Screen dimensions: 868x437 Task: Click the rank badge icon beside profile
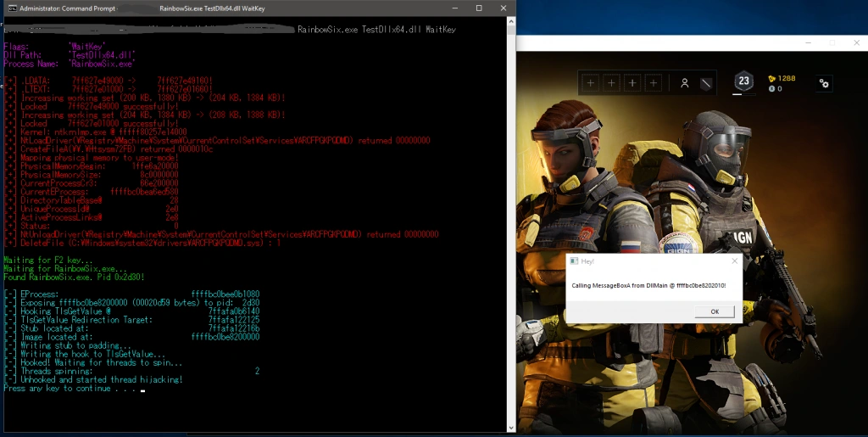coord(705,83)
